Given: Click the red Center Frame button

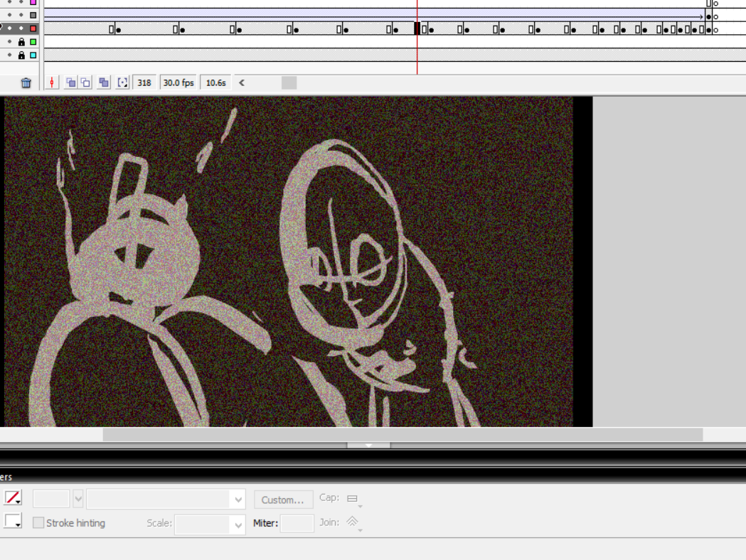Looking at the screenshot, I should click(x=52, y=82).
